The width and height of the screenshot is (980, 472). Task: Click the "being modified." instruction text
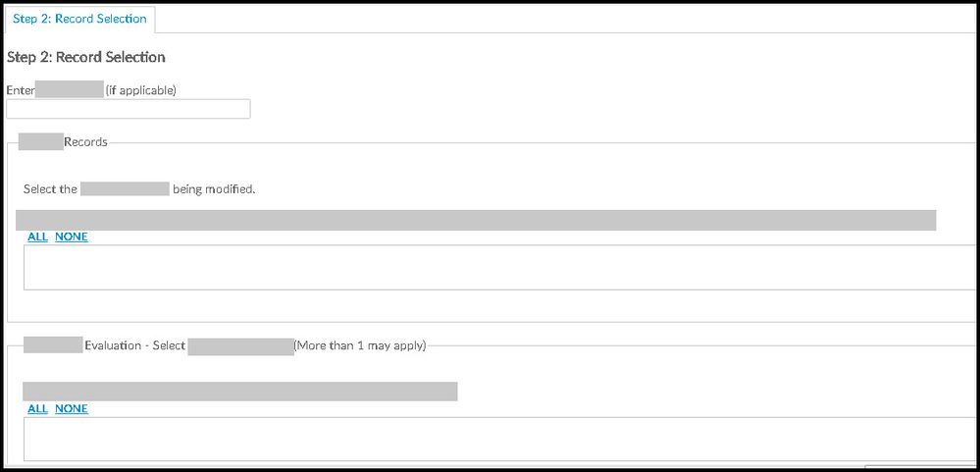click(214, 188)
